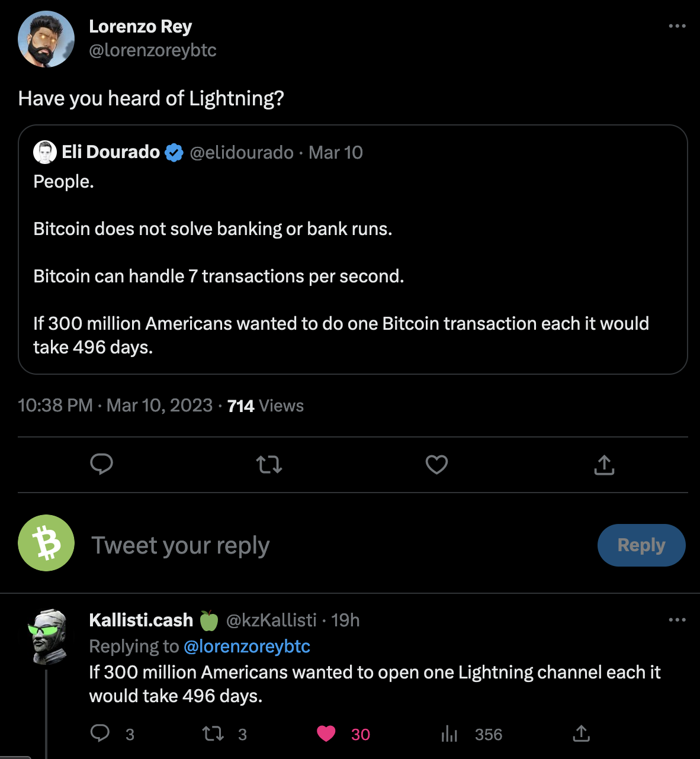Like Lorenzo Rey's main tweet
This screenshot has height=759, width=700.
tap(436, 465)
